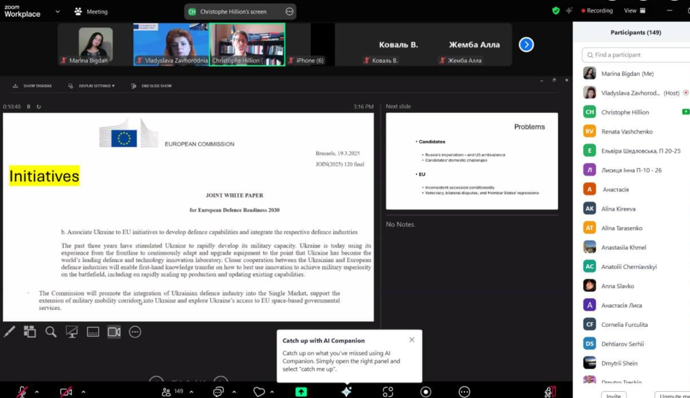This screenshot has height=398, width=690.
Task: Click End Slide Show
Action: click(x=151, y=86)
